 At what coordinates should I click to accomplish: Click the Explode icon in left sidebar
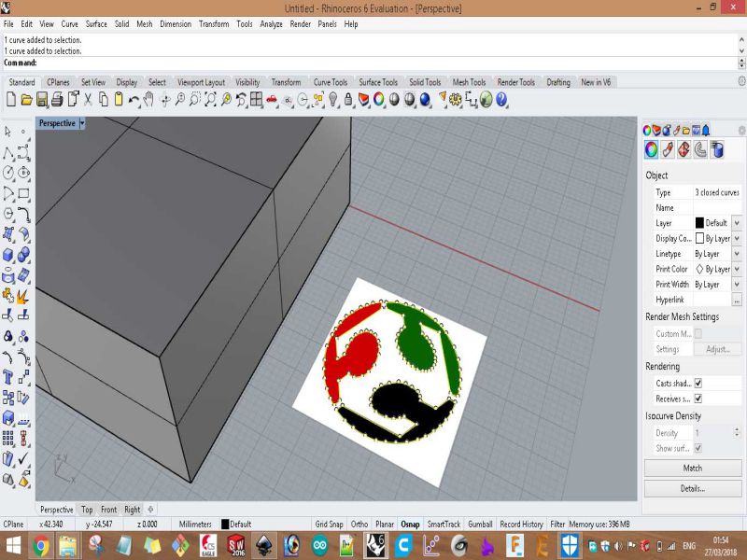[x=24, y=296]
